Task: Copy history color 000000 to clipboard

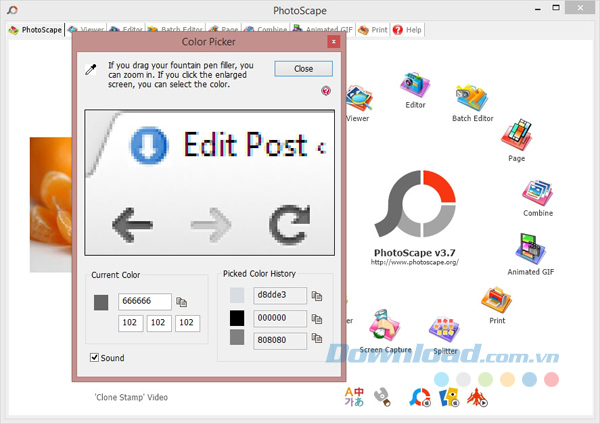Action: (316, 319)
